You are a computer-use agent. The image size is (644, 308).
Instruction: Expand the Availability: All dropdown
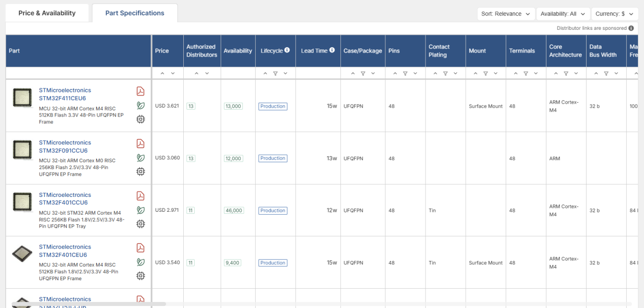pos(563,14)
